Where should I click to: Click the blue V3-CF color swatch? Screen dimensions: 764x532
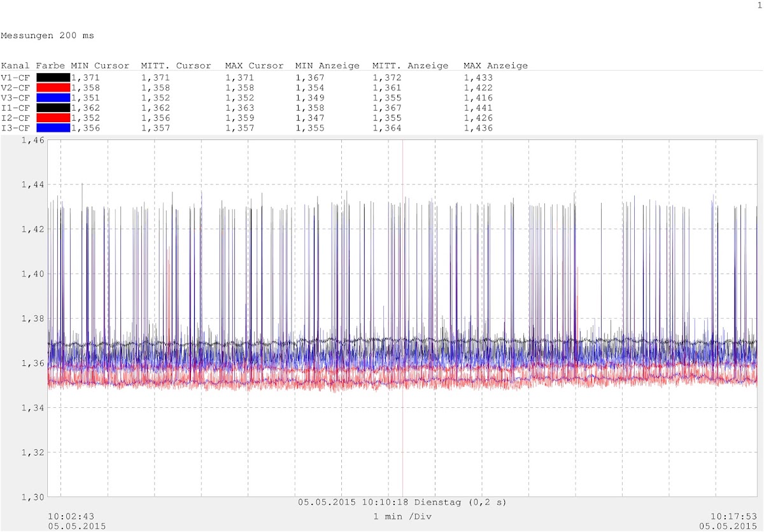pos(53,98)
